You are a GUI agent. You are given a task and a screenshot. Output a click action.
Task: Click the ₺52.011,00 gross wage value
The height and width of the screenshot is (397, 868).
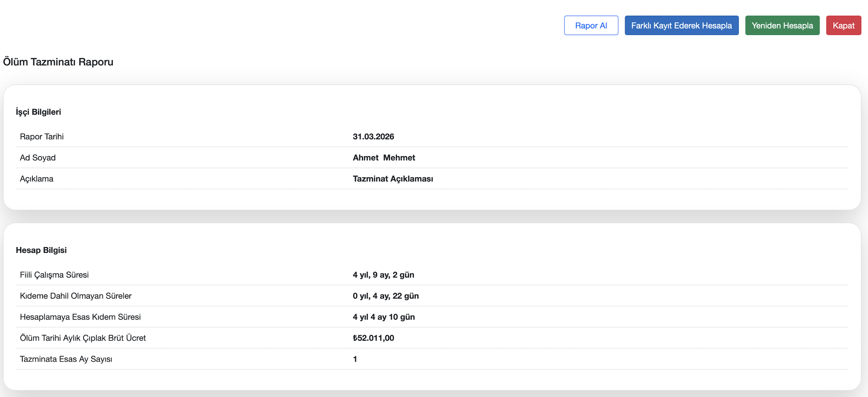pyautogui.click(x=373, y=338)
